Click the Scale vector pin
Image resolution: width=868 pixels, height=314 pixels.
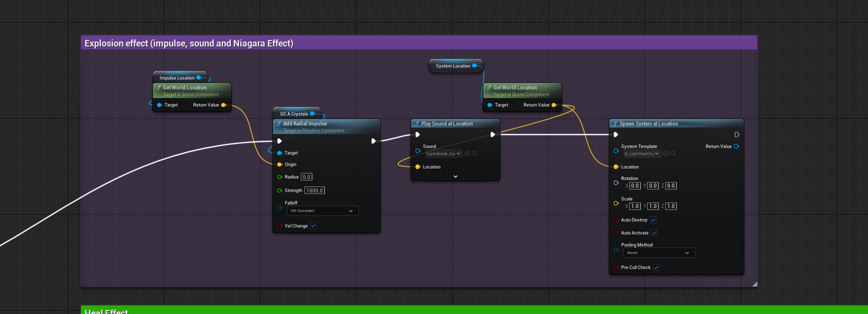click(616, 203)
